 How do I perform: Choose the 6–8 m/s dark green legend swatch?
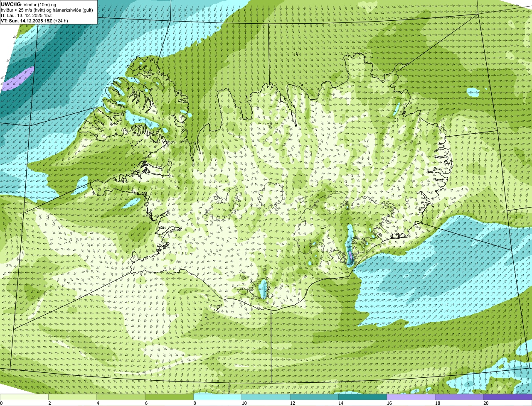tap(169, 397)
